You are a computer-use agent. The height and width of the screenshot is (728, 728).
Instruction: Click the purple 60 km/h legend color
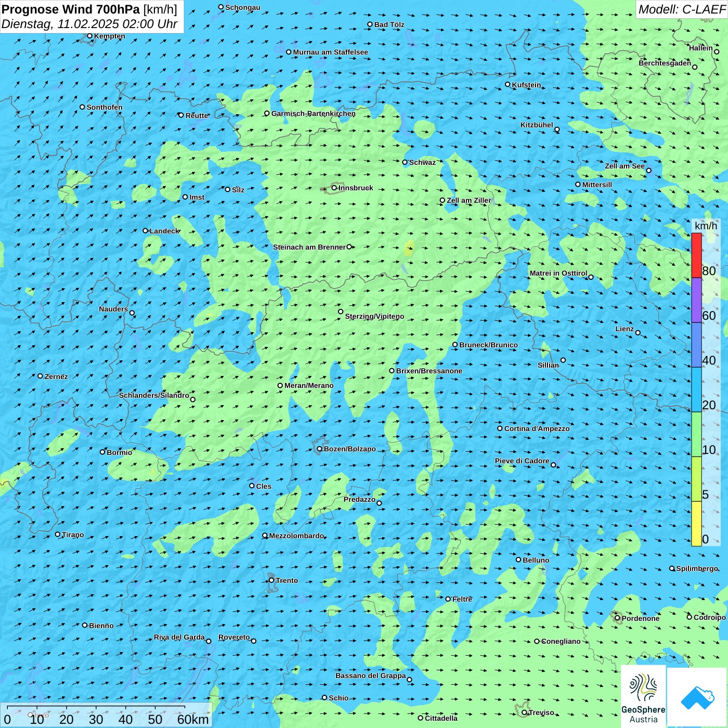(696, 300)
